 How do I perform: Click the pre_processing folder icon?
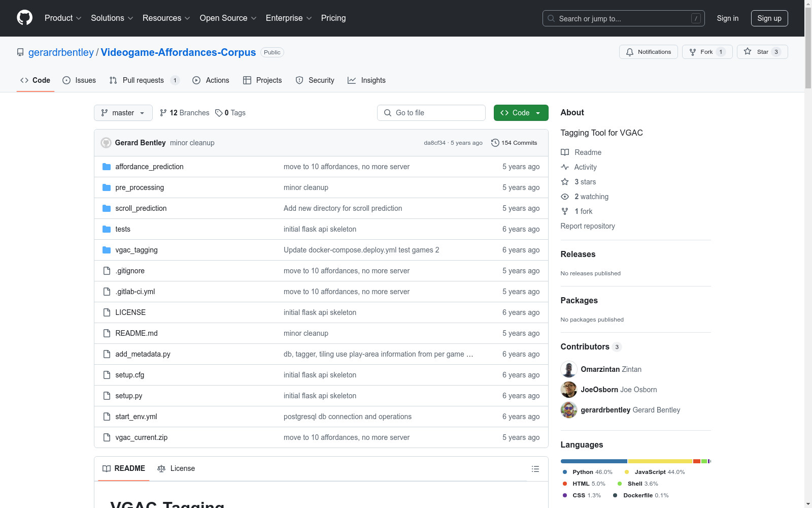tap(107, 187)
